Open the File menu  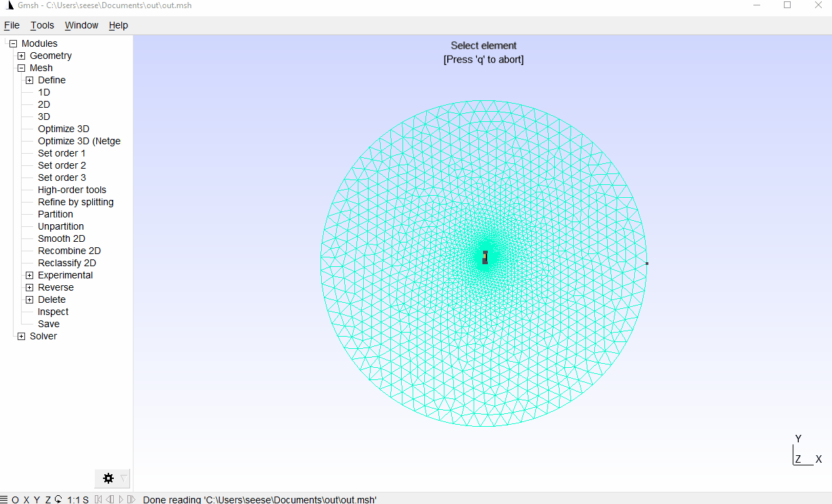coord(12,25)
